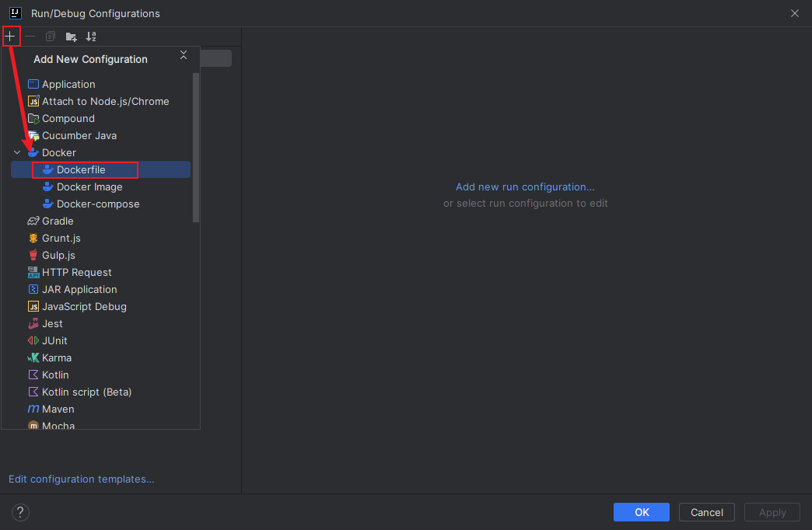The height and width of the screenshot is (530, 812).
Task: Click the Compound configuration icon
Action: (33, 118)
